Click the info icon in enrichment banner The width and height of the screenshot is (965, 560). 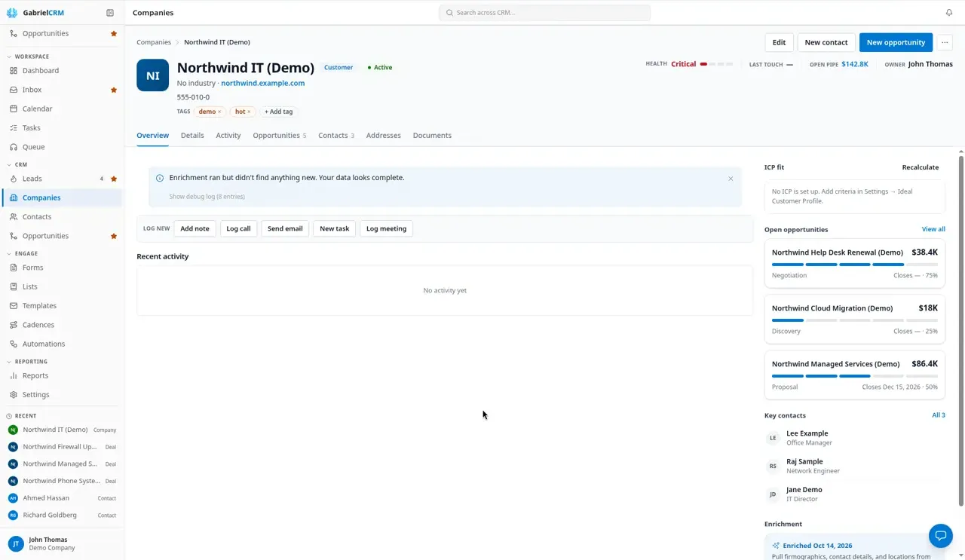pos(160,178)
